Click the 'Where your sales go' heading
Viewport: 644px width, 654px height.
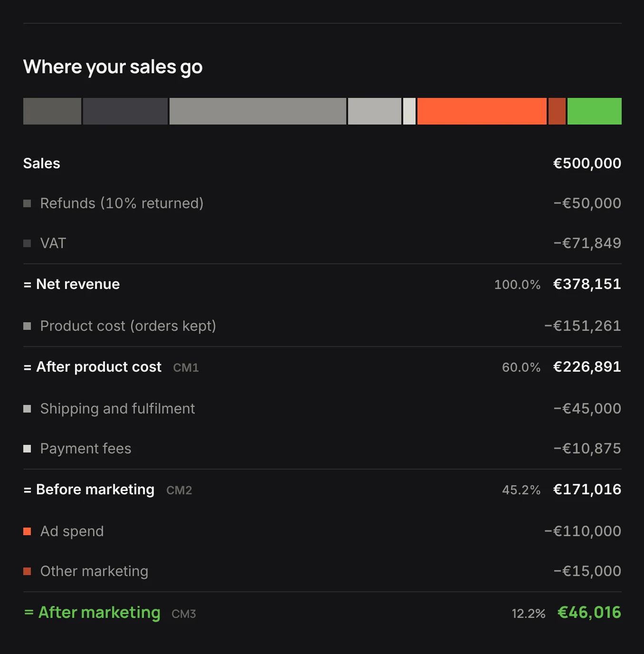(113, 67)
